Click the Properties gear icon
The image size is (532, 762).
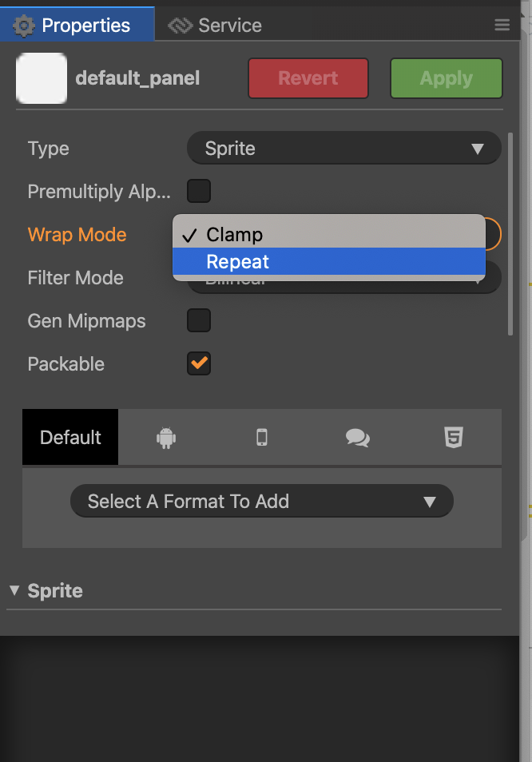pyautogui.click(x=25, y=26)
